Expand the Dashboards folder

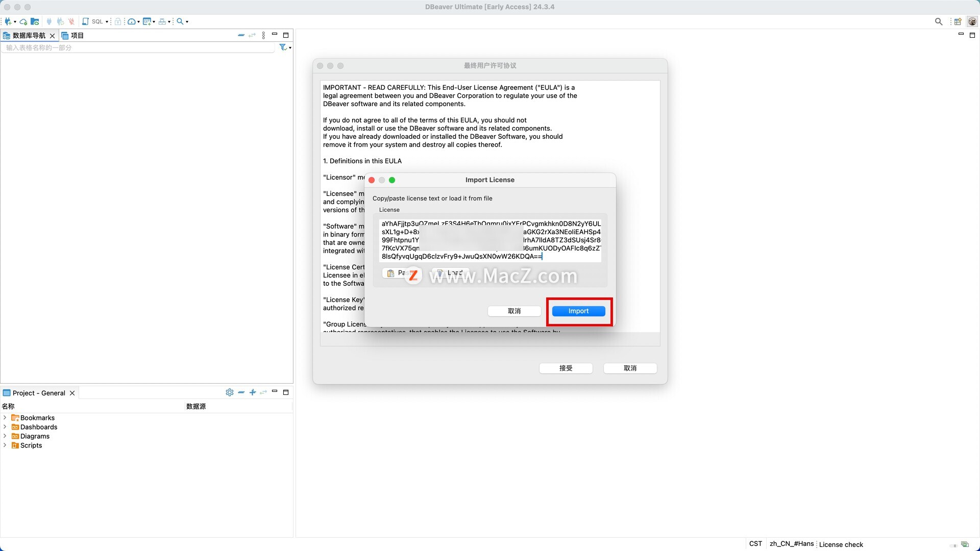tap(5, 427)
